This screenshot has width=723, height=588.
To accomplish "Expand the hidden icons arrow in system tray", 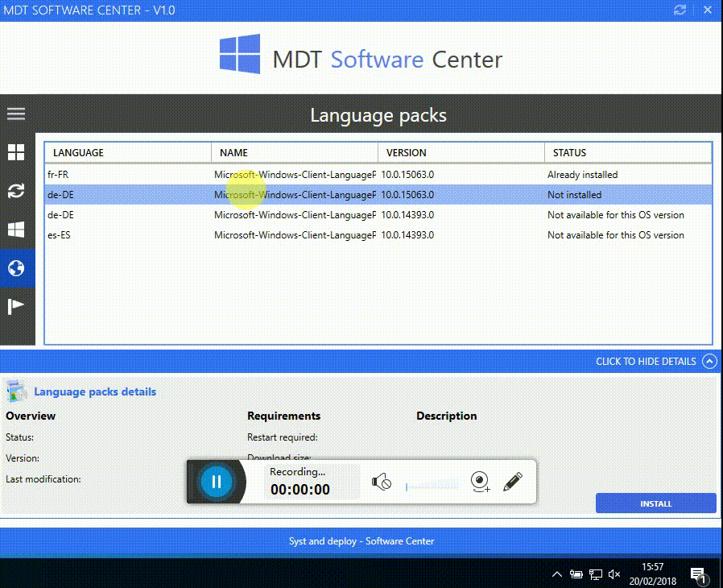I will pyautogui.click(x=557, y=574).
